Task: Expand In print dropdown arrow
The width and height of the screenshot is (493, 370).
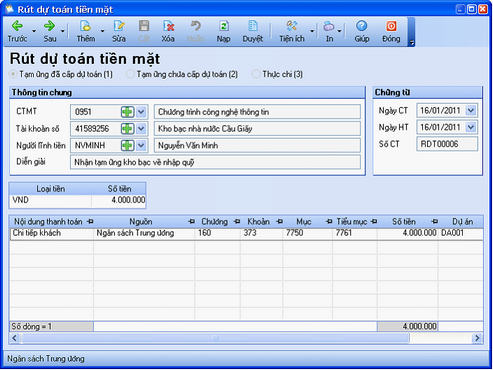Action: tap(339, 31)
